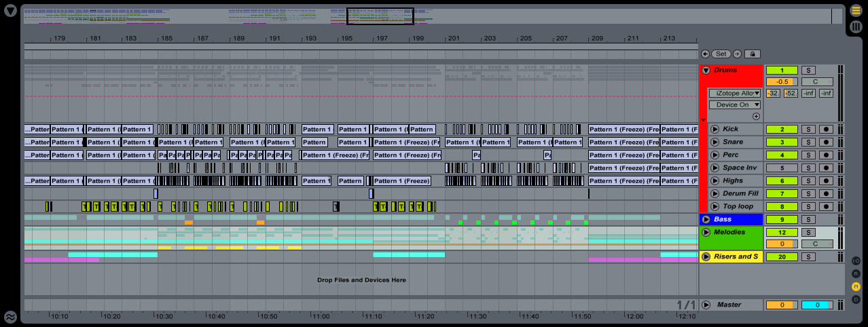Viewport: 868px width, 327px height.
Task: Solo the Snare track
Action: (x=808, y=142)
